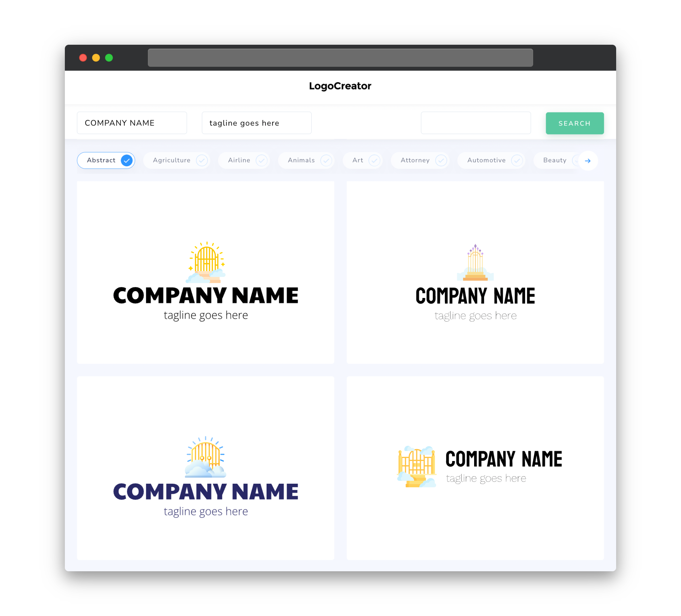This screenshot has height=616, width=681.
Task: Click the tagline input field
Action: (257, 123)
